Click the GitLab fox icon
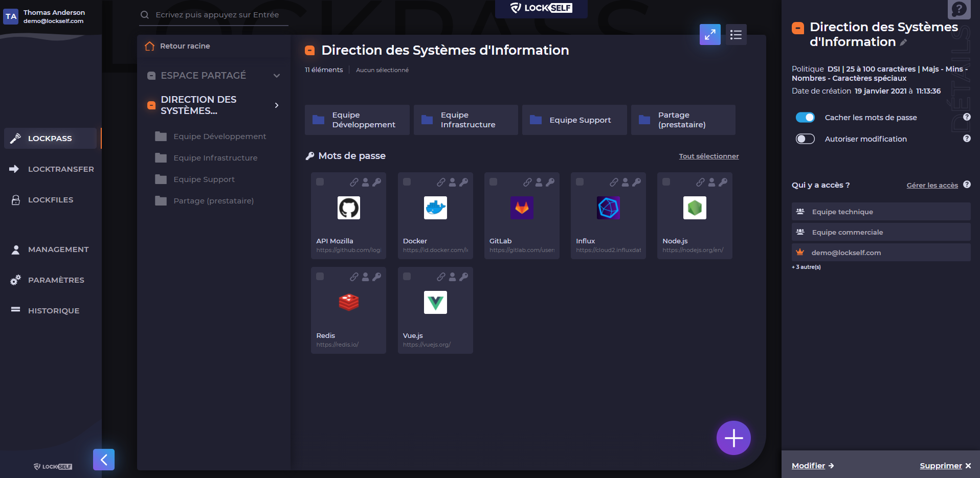The image size is (980, 478). (x=522, y=208)
